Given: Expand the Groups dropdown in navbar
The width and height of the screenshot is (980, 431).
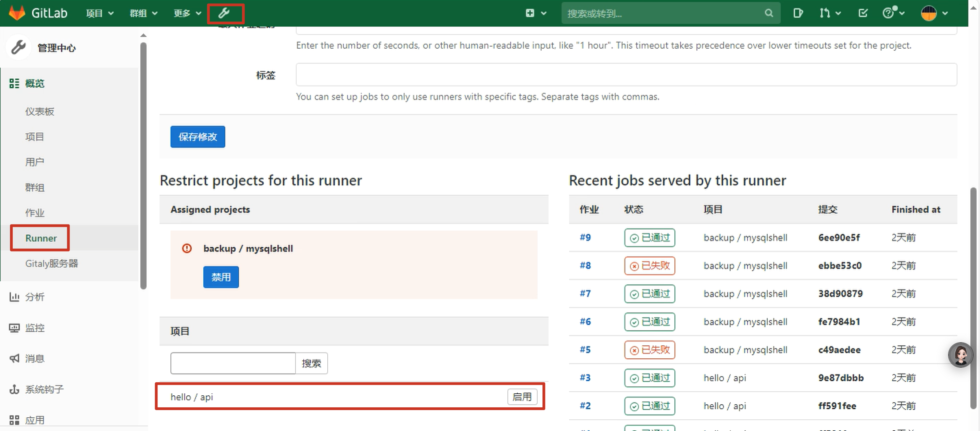Looking at the screenshot, I should click(143, 13).
